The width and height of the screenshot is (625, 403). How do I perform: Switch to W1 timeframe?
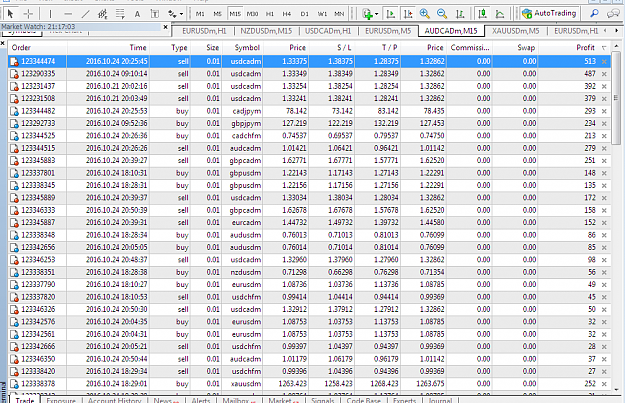click(x=322, y=14)
